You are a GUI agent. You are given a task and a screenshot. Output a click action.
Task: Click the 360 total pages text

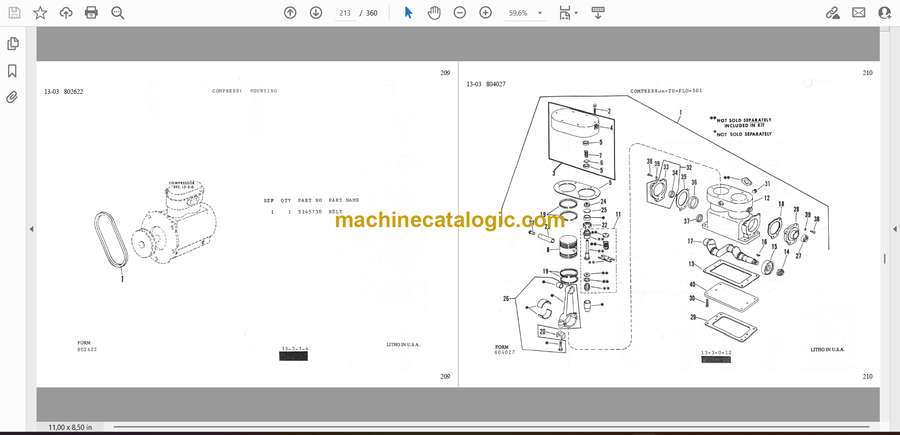point(372,13)
